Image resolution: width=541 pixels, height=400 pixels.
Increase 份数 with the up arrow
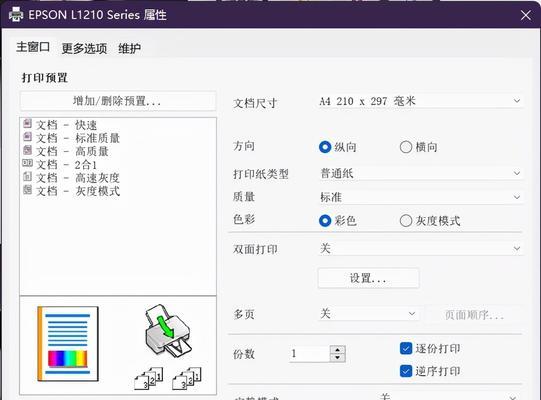tap(337, 350)
